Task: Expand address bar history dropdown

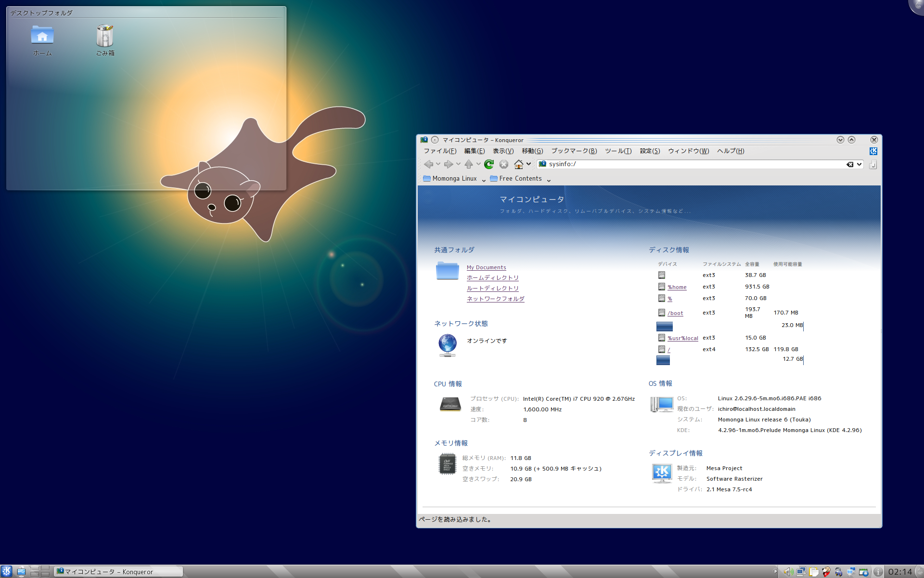Action: tap(859, 164)
